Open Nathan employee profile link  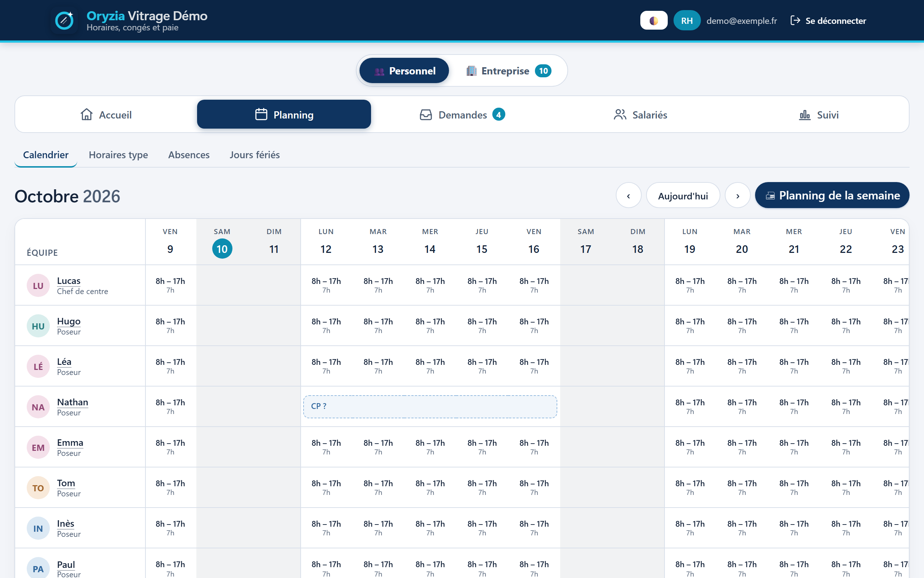73,402
